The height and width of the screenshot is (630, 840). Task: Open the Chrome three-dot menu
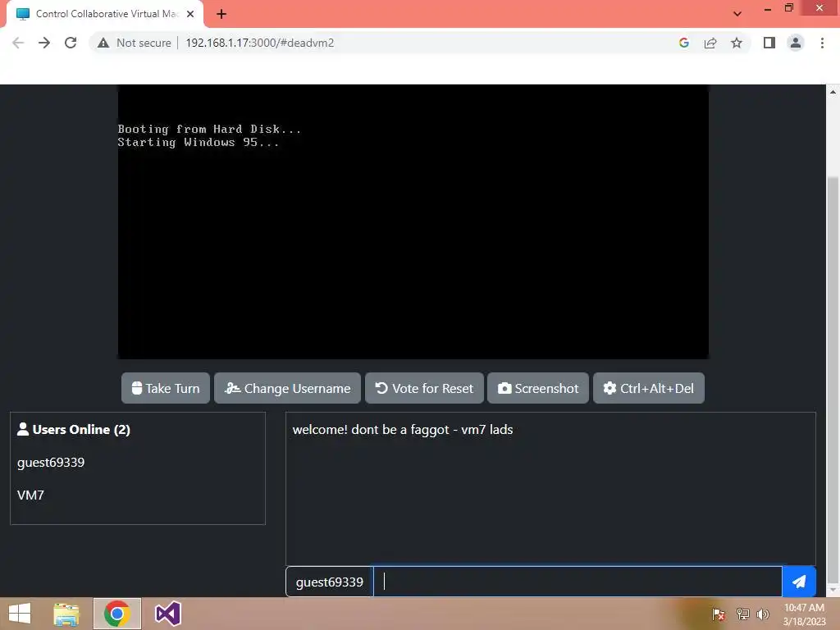822,43
